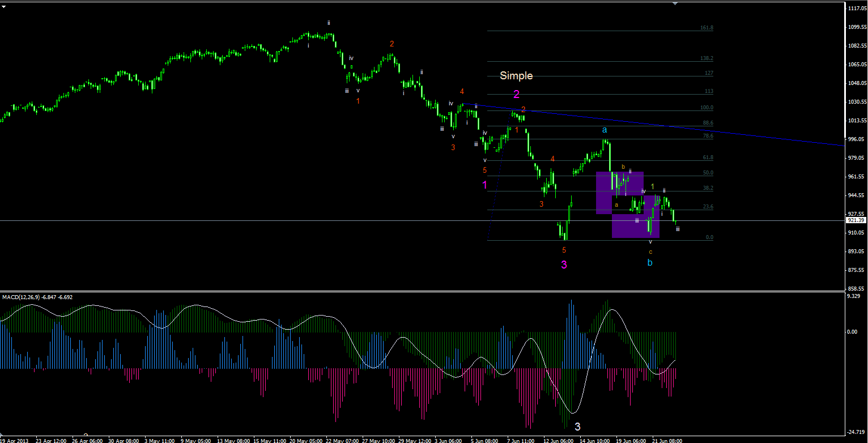Screen dimensions: 868x443
Task: Click the white 3 label in MACD window
Action: (577, 427)
